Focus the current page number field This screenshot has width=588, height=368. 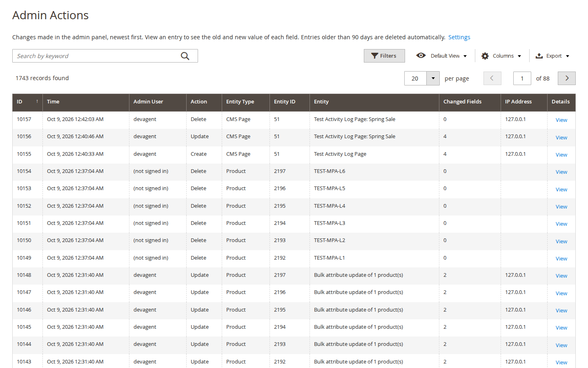click(x=522, y=79)
